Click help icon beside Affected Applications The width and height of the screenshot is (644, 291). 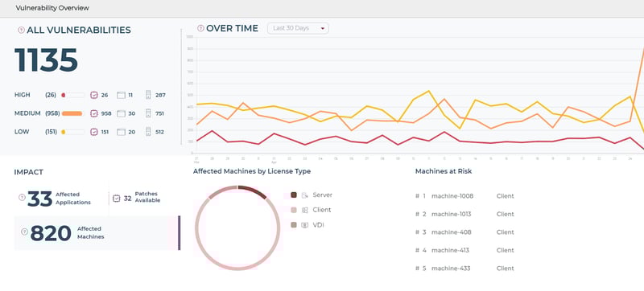[x=22, y=198]
